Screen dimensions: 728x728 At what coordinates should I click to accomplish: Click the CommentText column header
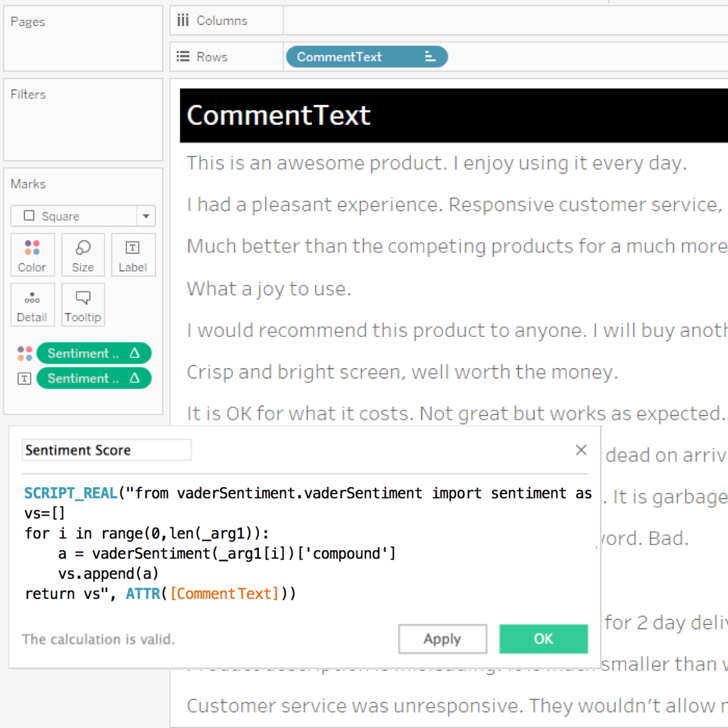(278, 115)
